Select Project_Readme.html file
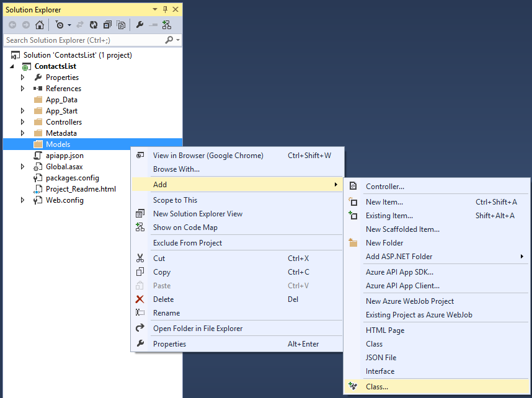532x398 pixels. [81, 189]
